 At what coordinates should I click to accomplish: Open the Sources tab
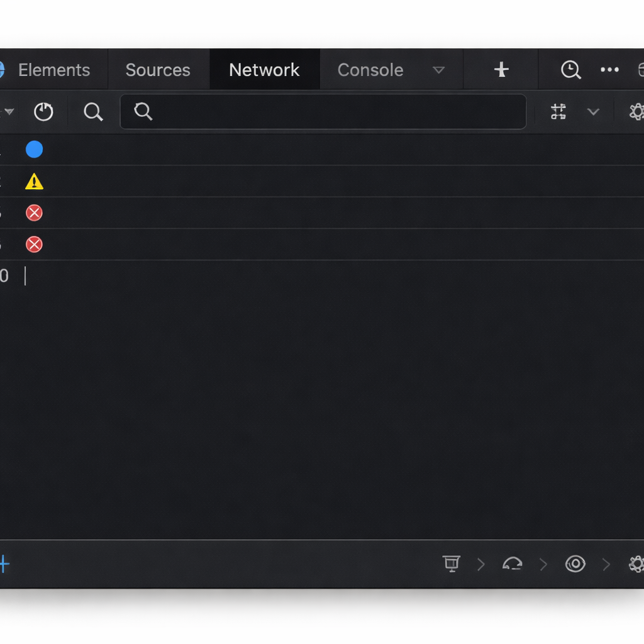click(157, 70)
